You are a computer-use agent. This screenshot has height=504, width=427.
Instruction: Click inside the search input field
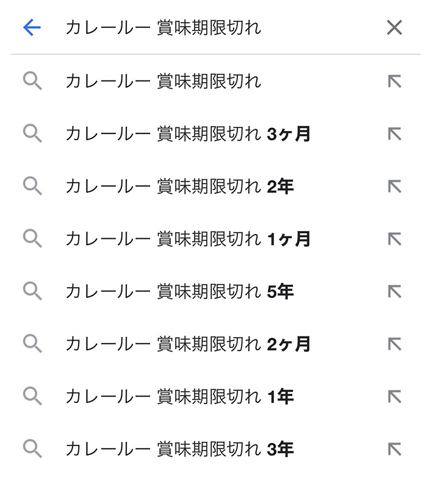(x=183, y=27)
